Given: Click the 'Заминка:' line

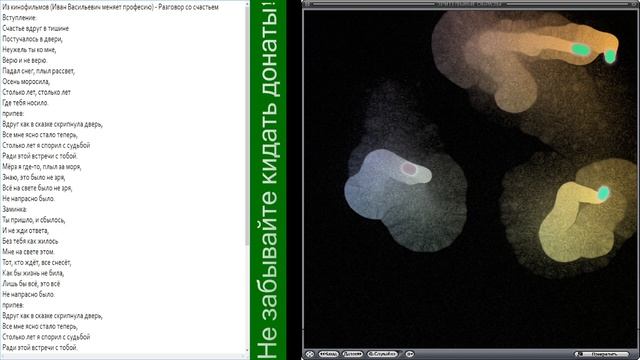Looking at the screenshot, I should pos(15,209).
